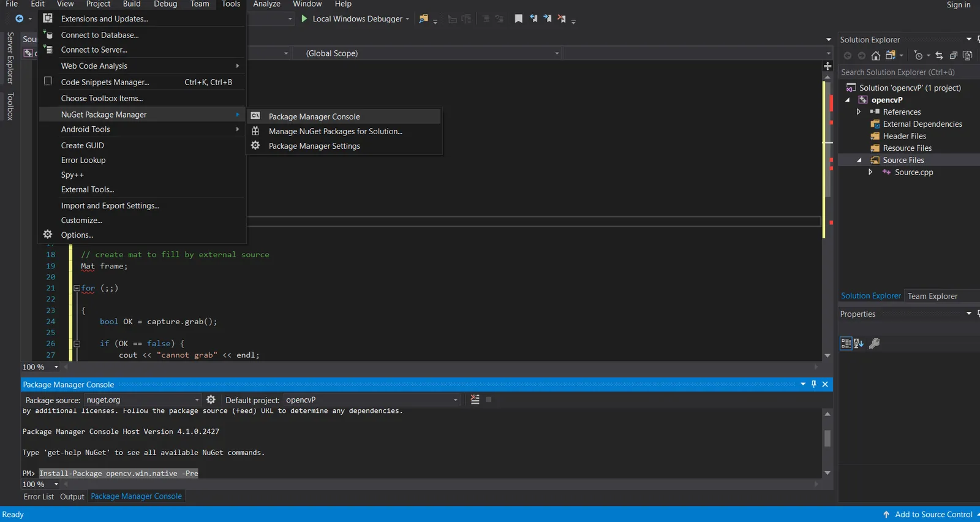Click the Sign in link
This screenshot has width=980, height=522.
959,5
